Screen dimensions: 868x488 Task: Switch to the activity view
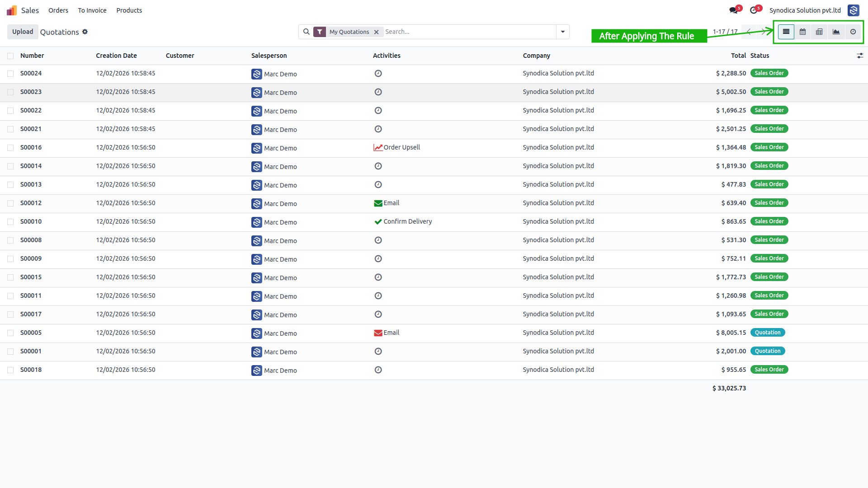pyautogui.click(x=853, y=32)
